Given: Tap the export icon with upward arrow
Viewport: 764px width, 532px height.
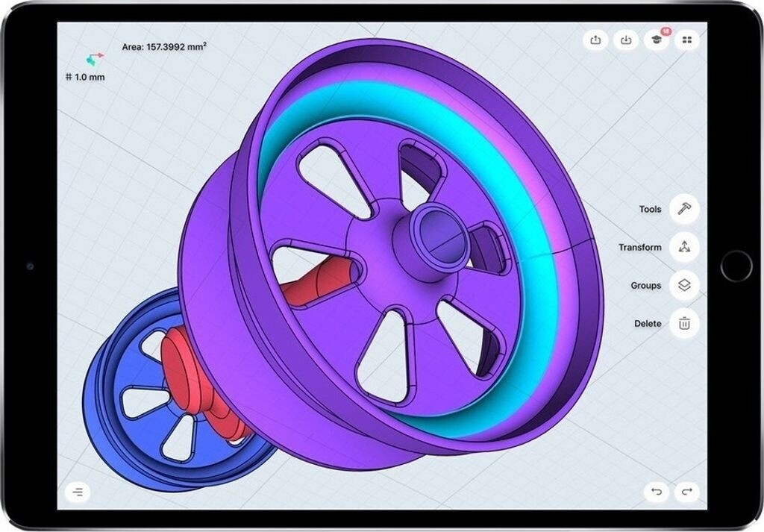Looking at the screenshot, I should 595,40.
